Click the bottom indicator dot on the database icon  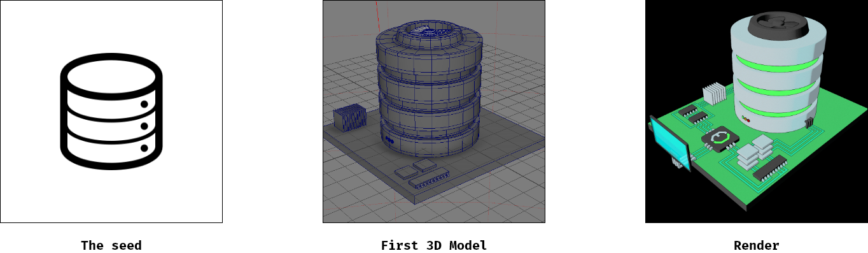click(x=144, y=148)
